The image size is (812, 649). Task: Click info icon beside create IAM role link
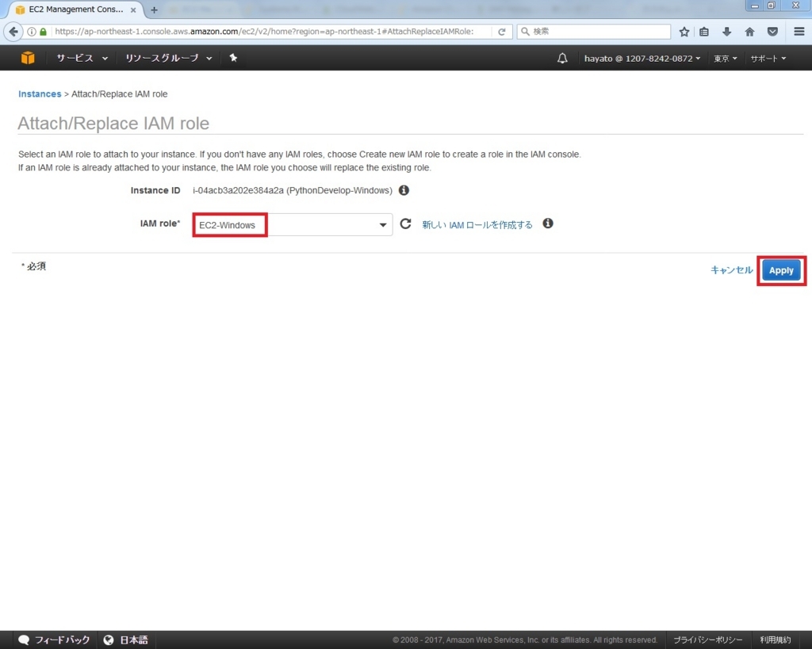click(x=548, y=223)
